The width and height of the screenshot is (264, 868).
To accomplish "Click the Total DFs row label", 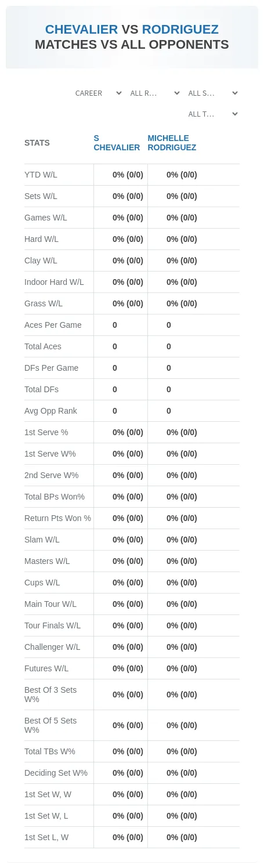I will click(41, 389).
